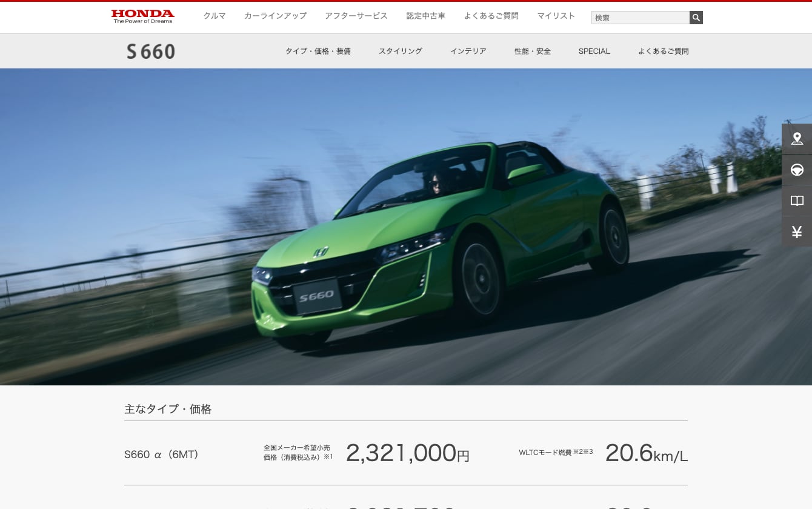812x509 pixels.
Task: Open top nav よくあるご質問
Action: coord(491,16)
